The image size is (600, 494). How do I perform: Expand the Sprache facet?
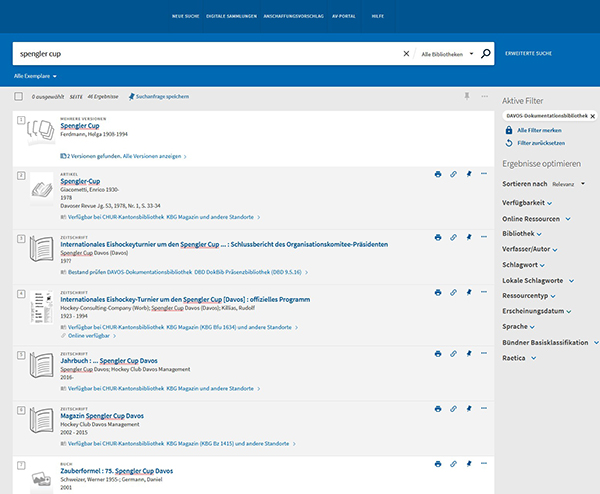pyautogui.click(x=518, y=326)
